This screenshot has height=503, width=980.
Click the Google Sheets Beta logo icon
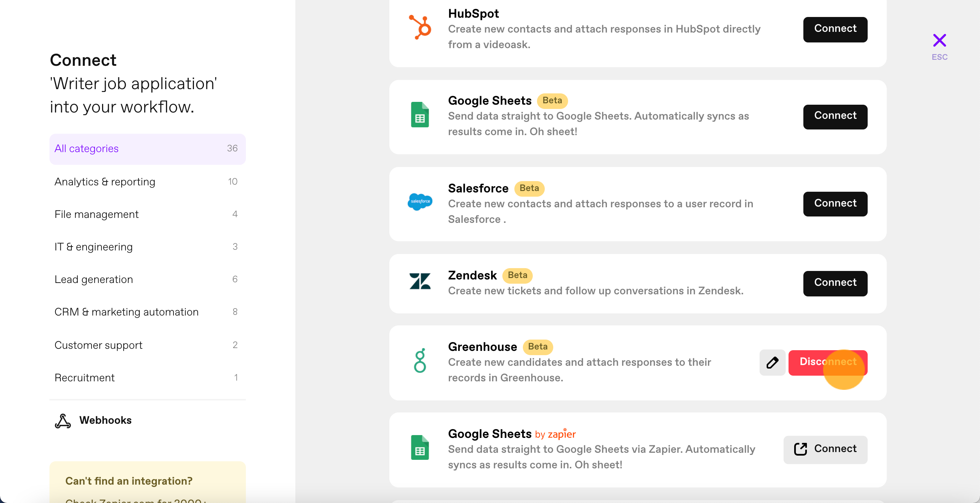[420, 115]
